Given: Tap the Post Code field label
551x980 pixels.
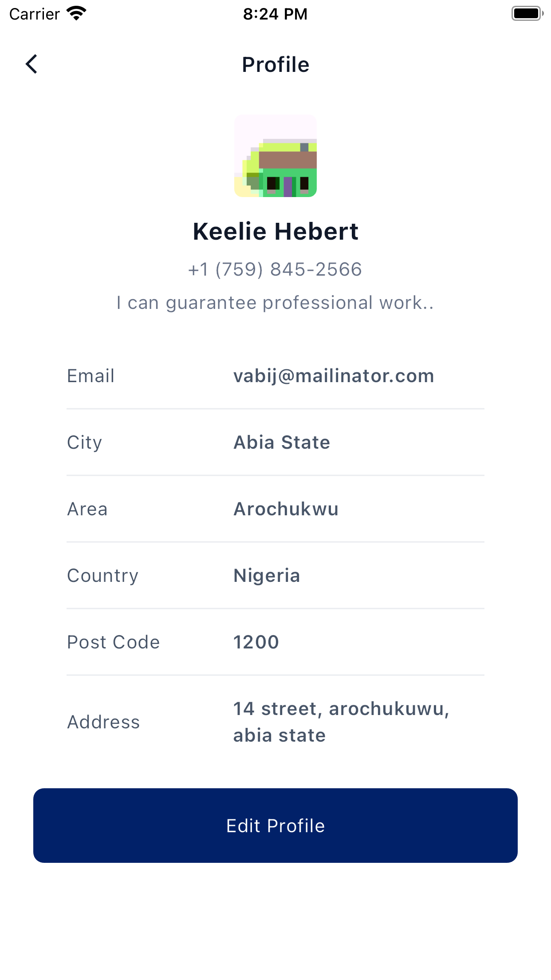Looking at the screenshot, I should (x=114, y=642).
